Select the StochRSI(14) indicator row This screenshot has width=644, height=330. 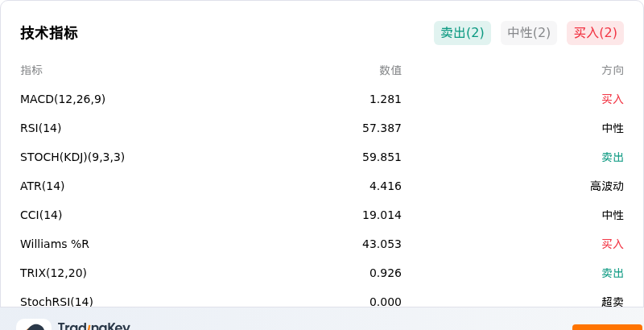coord(322,302)
